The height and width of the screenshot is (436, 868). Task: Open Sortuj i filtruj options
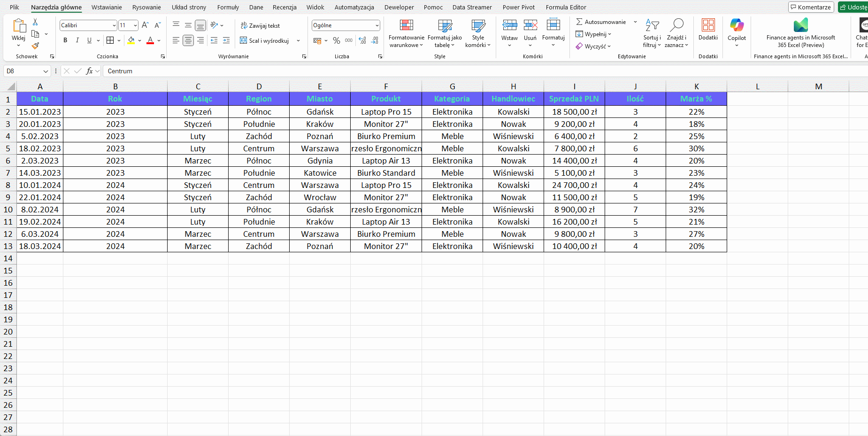[x=652, y=34]
